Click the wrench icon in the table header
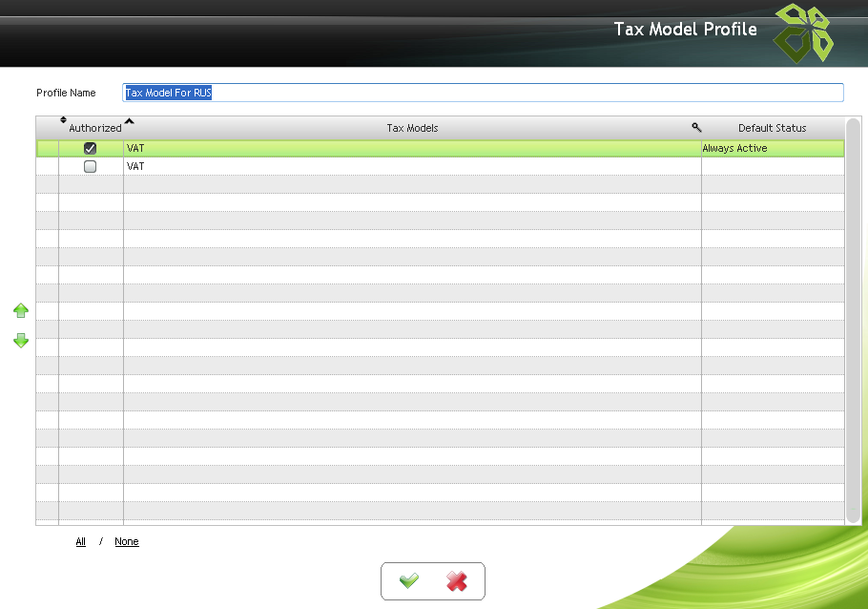 pos(696,127)
